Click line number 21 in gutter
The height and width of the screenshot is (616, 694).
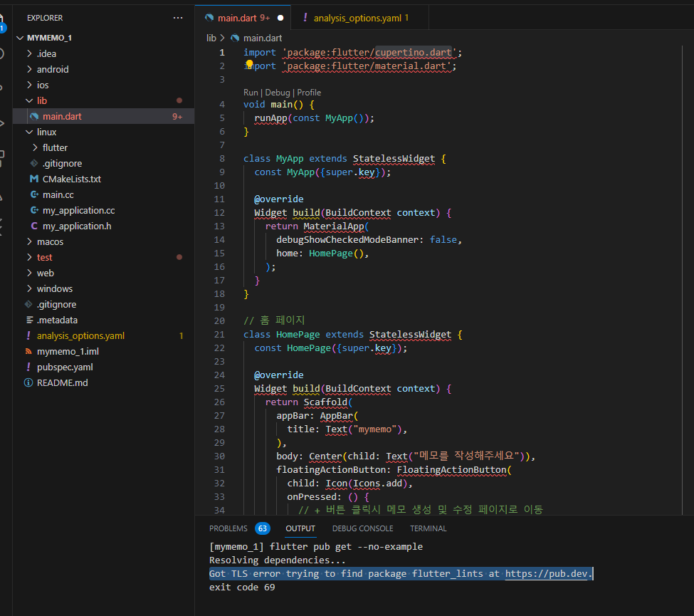(x=219, y=335)
